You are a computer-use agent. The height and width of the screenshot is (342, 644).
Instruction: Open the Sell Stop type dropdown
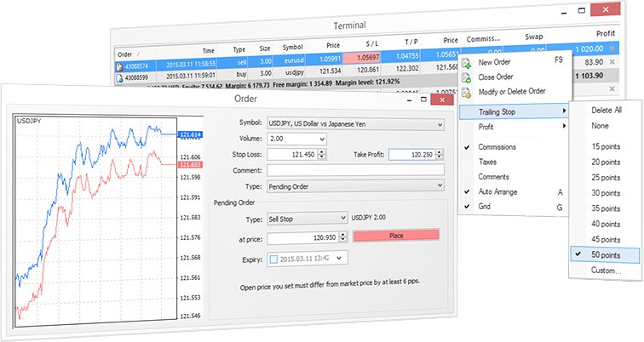tap(307, 218)
